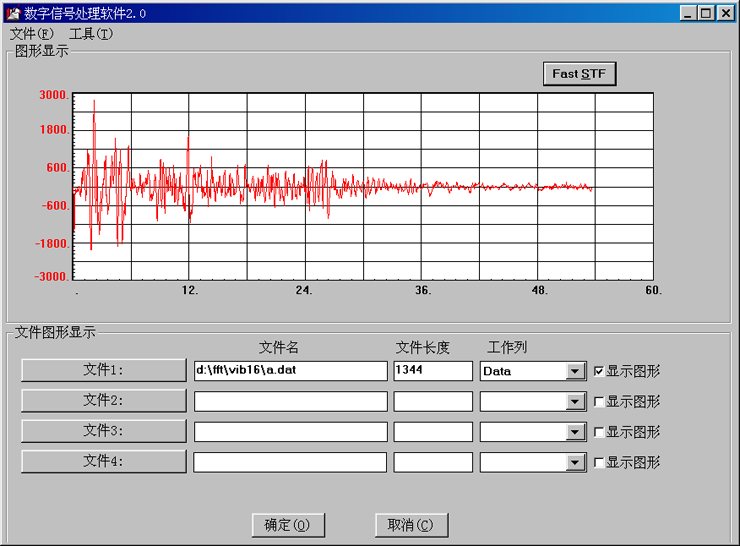Check 显示图形 for 文件3

(x=599, y=432)
